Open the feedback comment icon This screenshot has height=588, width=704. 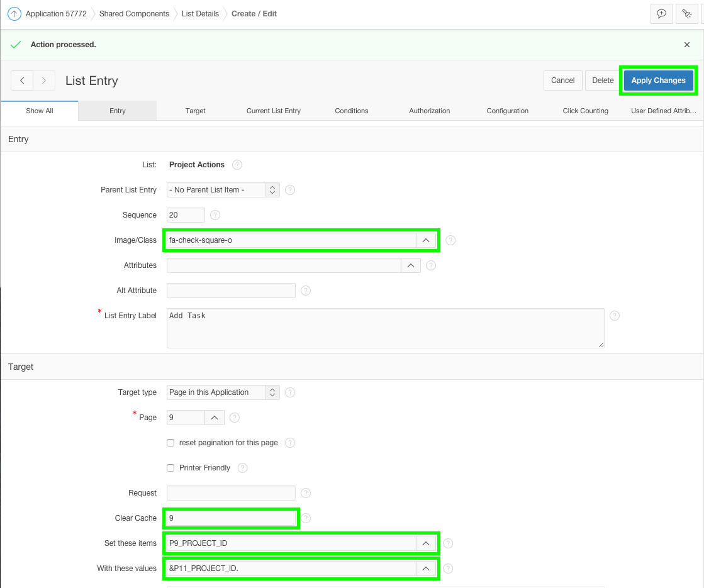pyautogui.click(x=661, y=14)
